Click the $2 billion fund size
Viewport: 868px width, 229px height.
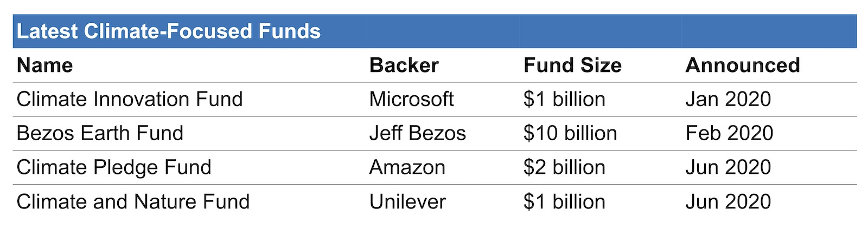[x=564, y=167]
